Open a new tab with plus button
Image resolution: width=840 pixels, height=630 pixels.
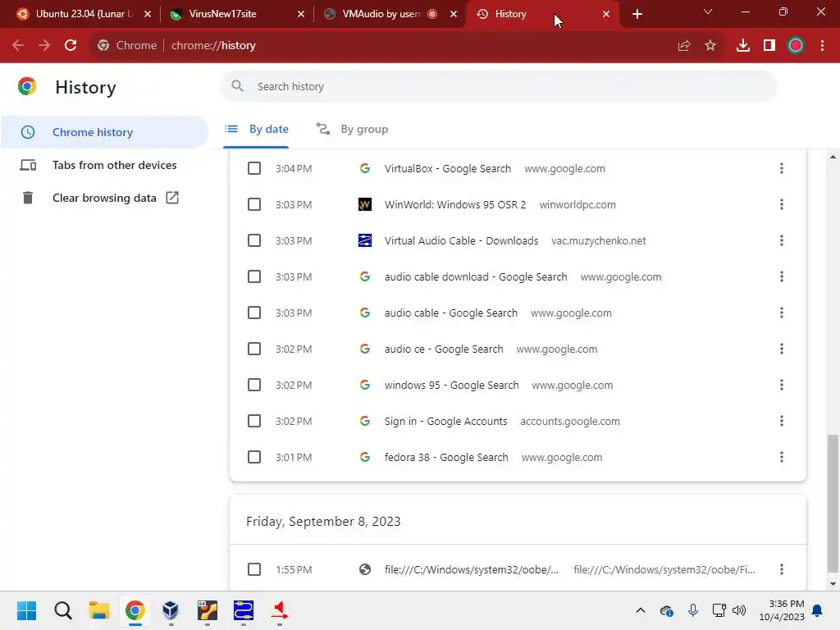(637, 14)
